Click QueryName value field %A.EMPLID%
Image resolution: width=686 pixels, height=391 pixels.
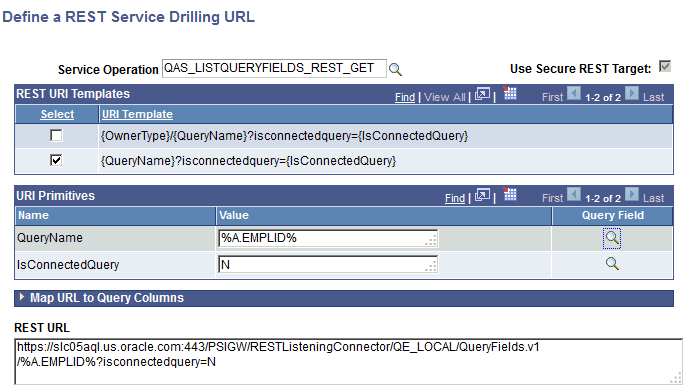click(x=328, y=238)
